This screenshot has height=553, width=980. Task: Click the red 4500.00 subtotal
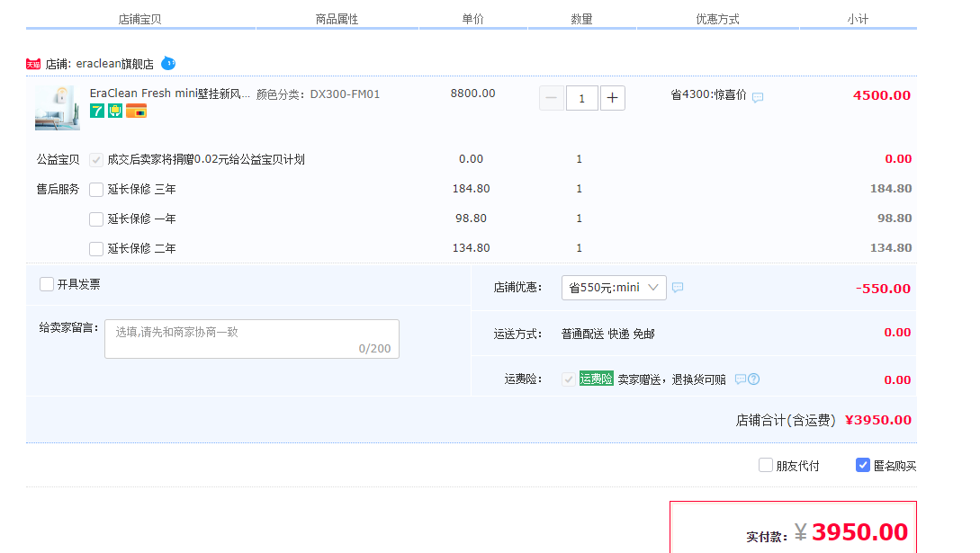[x=882, y=95]
